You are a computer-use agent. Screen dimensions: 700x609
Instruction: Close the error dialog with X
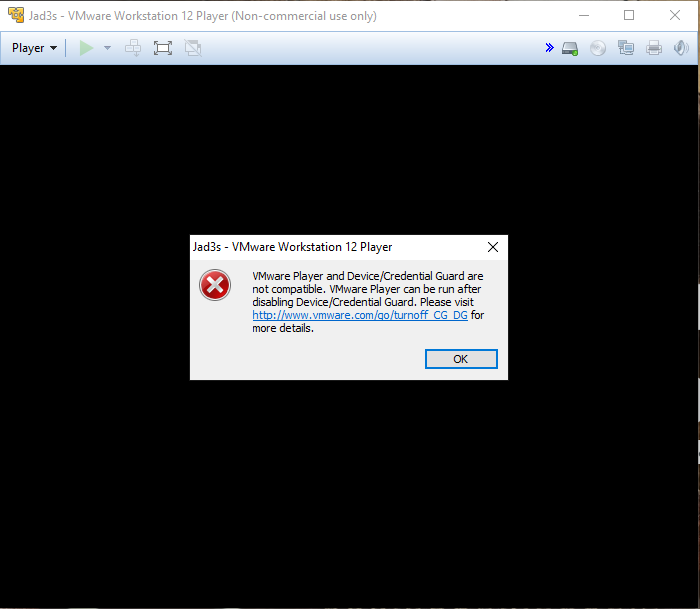point(493,247)
